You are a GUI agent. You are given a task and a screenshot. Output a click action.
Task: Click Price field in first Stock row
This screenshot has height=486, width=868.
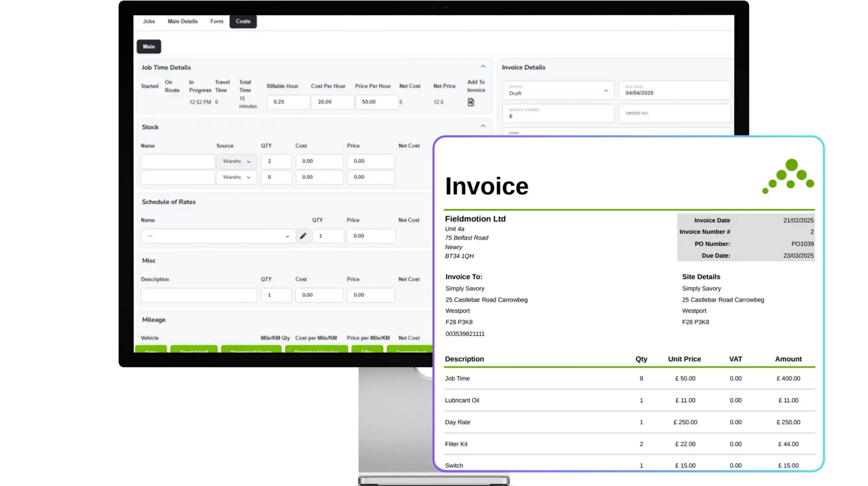coord(371,161)
